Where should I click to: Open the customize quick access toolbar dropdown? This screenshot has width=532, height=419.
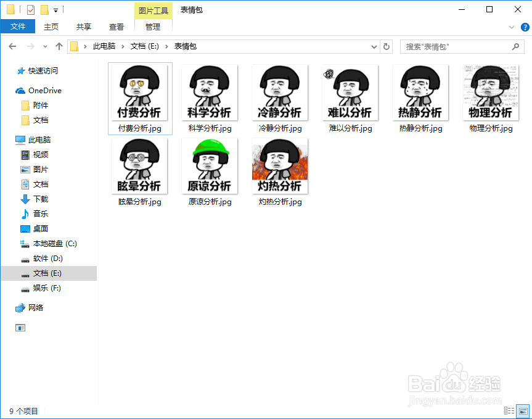tap(55, 10)
